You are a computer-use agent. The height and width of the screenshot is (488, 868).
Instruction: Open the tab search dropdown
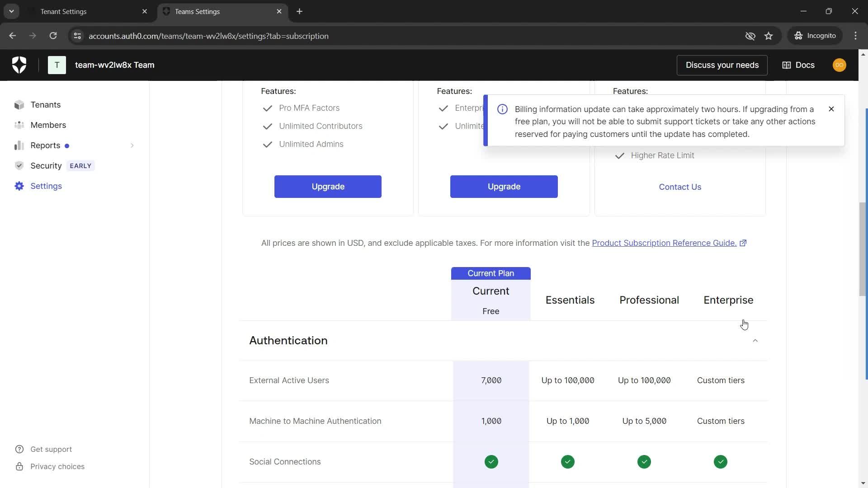click(x=11, y=11)
